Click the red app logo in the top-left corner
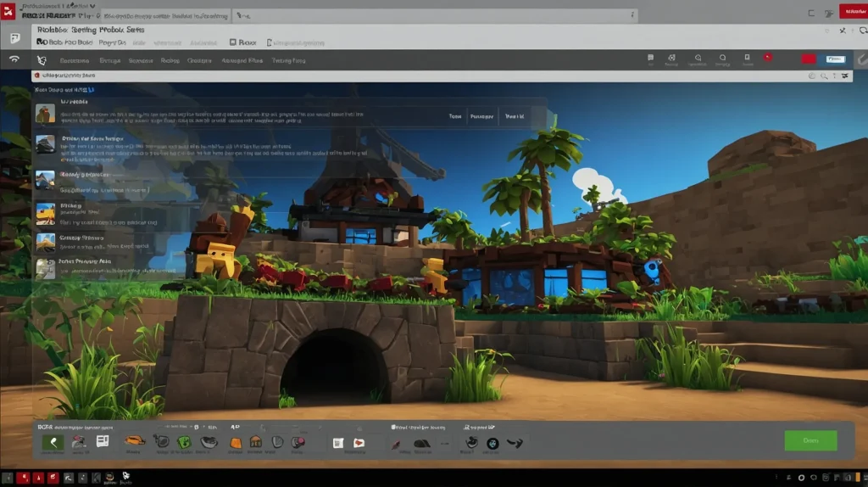Viewport: 868px width, 487px height. click(8, 11)
